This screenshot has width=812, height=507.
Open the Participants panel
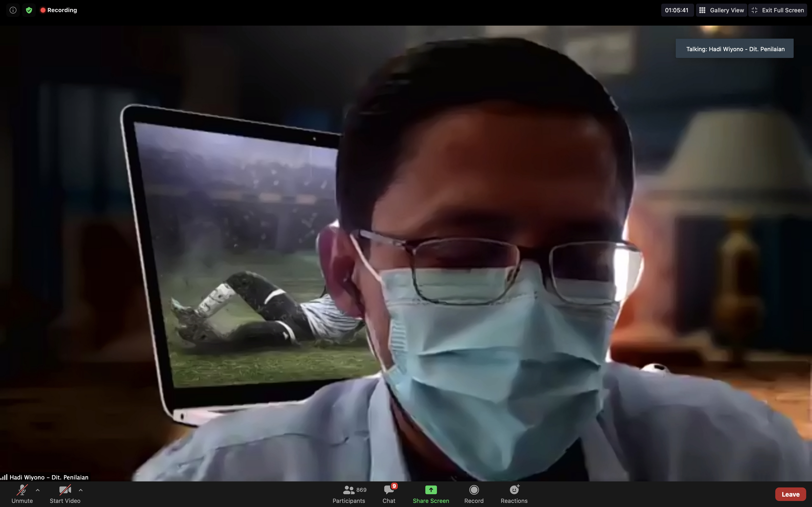pos(349,494)
